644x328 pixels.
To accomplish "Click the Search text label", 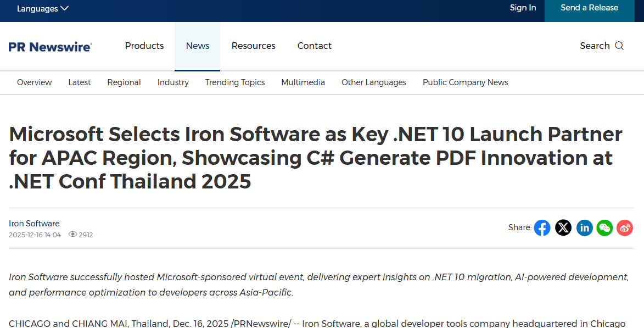I will tap(595, 46).
